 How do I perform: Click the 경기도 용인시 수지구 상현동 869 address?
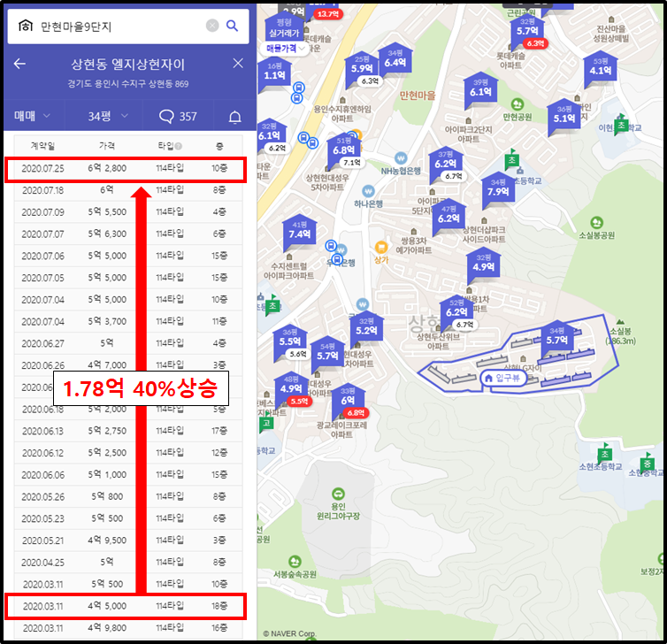click(127, 84)
